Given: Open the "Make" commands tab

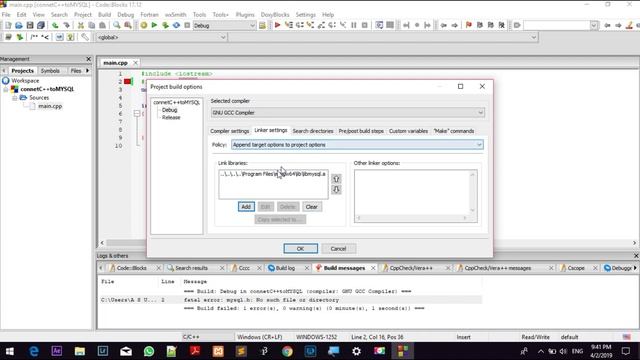Looking at the screenshot, I should pyautogui.click(x=453, y=131).
